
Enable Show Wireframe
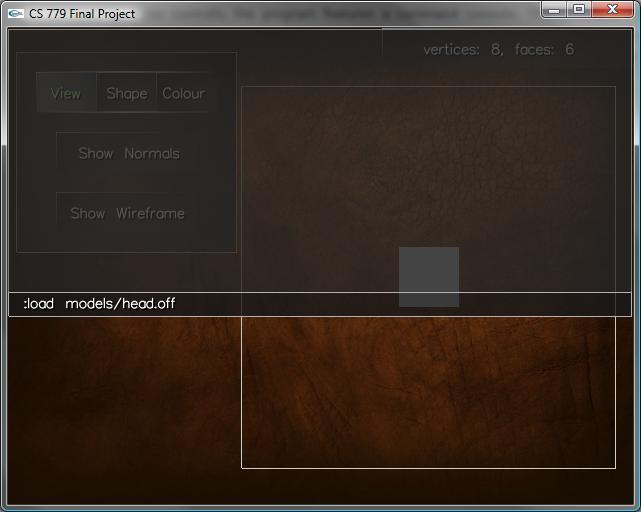coord(127,213)
